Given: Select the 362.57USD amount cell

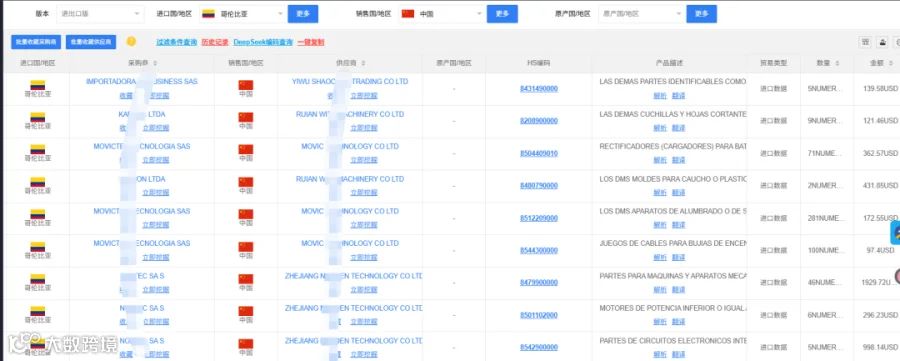Looking at the screenshot, I should coord(880,154).
